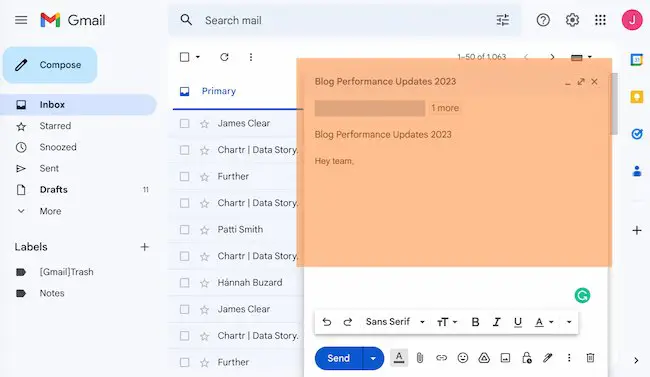Insert an emoji

pos(463,358)
